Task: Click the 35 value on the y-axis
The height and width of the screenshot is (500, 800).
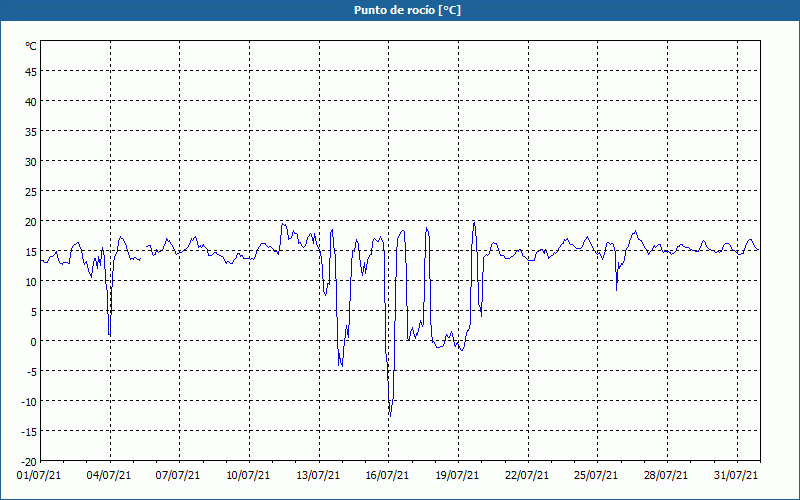Action: coord(31,132)
